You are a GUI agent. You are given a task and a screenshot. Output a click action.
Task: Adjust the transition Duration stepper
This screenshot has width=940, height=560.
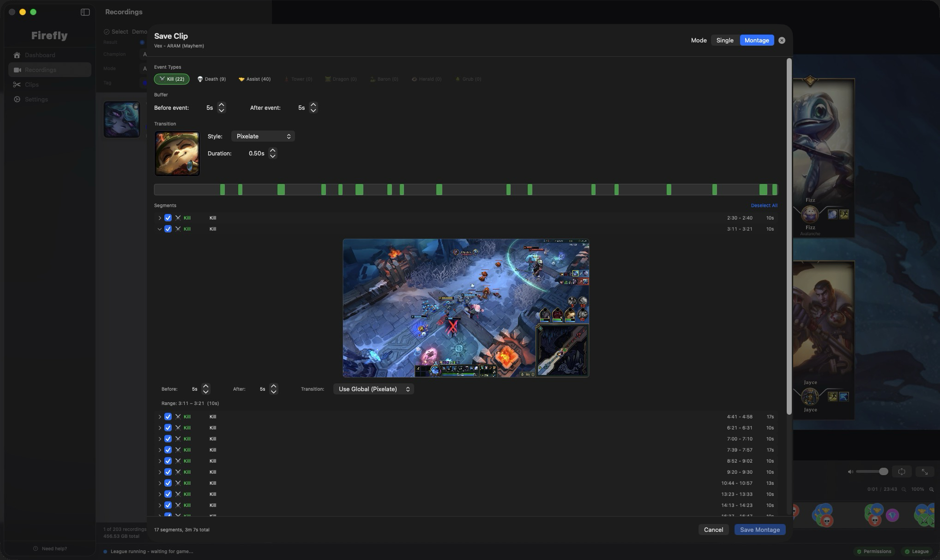click(x=273, y=153)
